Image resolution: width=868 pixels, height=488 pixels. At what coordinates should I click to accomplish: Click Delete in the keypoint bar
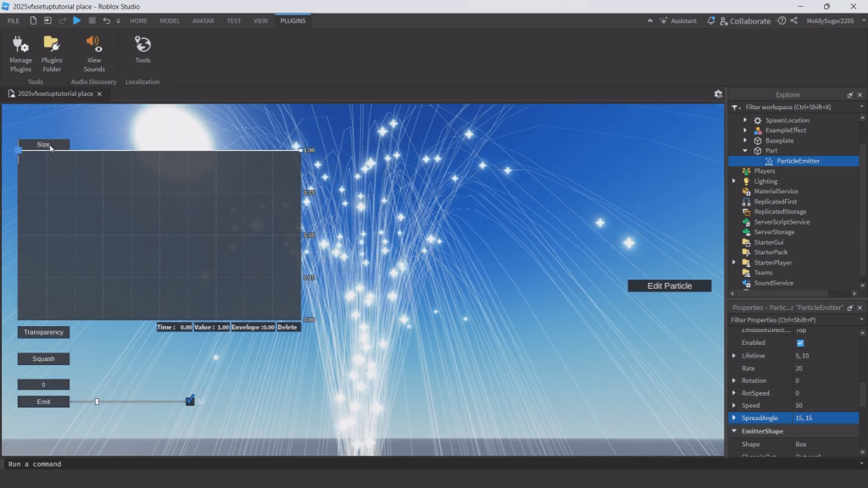pos(287,327)
